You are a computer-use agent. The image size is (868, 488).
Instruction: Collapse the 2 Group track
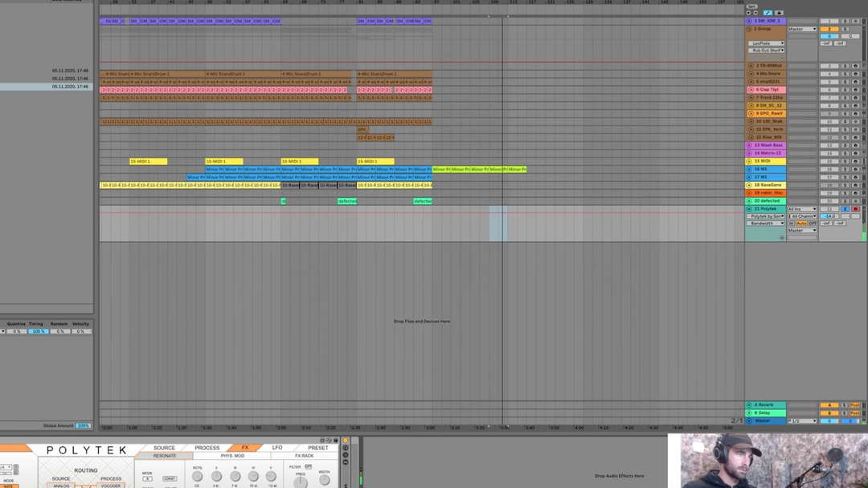click(751, 29)
